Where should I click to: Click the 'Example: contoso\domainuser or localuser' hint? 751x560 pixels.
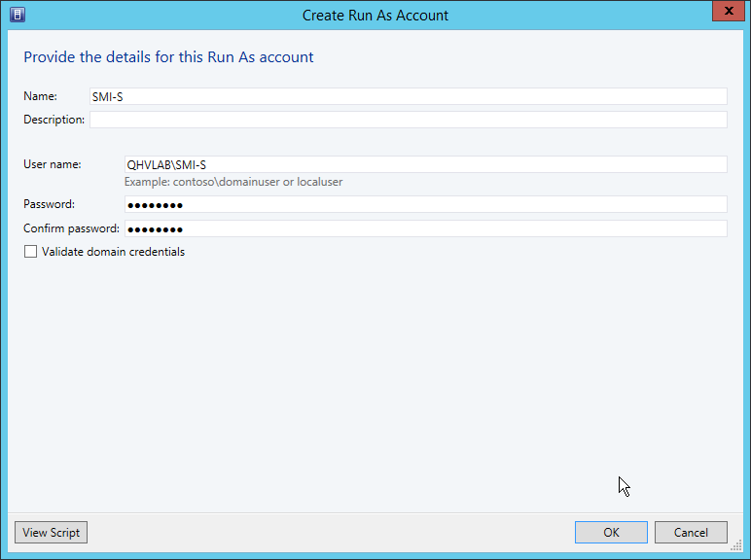[233, 182]
